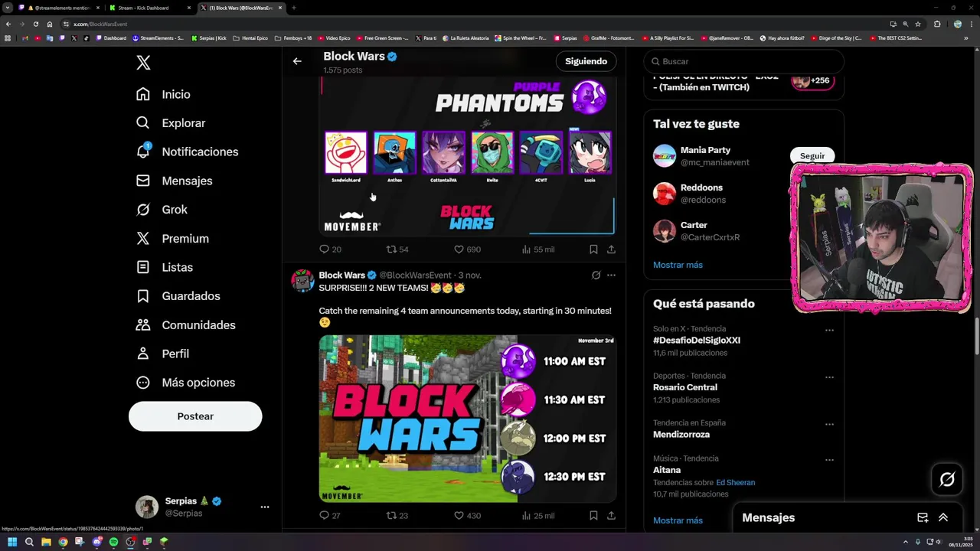This screenshot has height=551, width=980.
Task: View analytics showing 25 mil
Action: [x=537, y=516]
